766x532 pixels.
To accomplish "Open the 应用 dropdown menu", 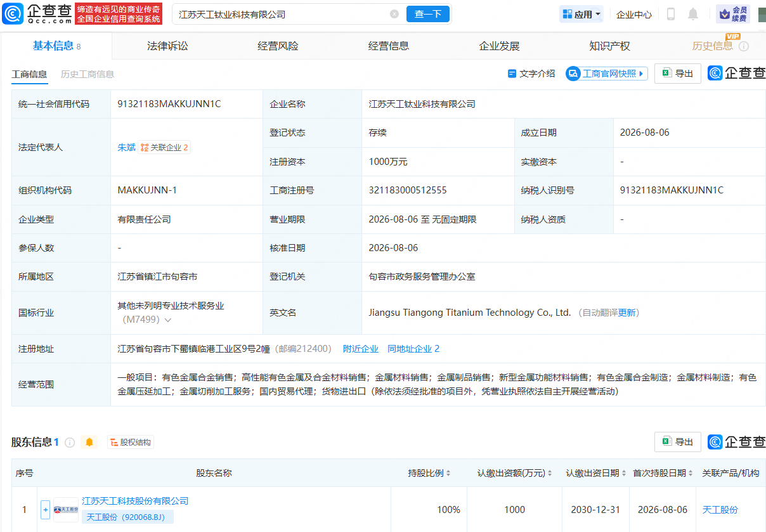I will (581, 14).
